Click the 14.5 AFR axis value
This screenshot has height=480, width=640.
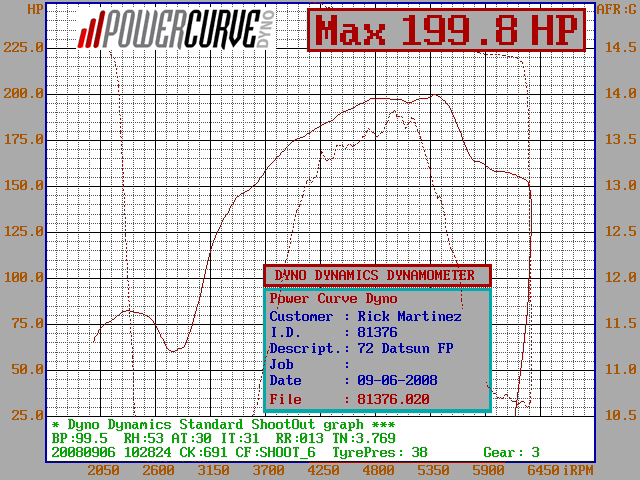coord(620,47)
